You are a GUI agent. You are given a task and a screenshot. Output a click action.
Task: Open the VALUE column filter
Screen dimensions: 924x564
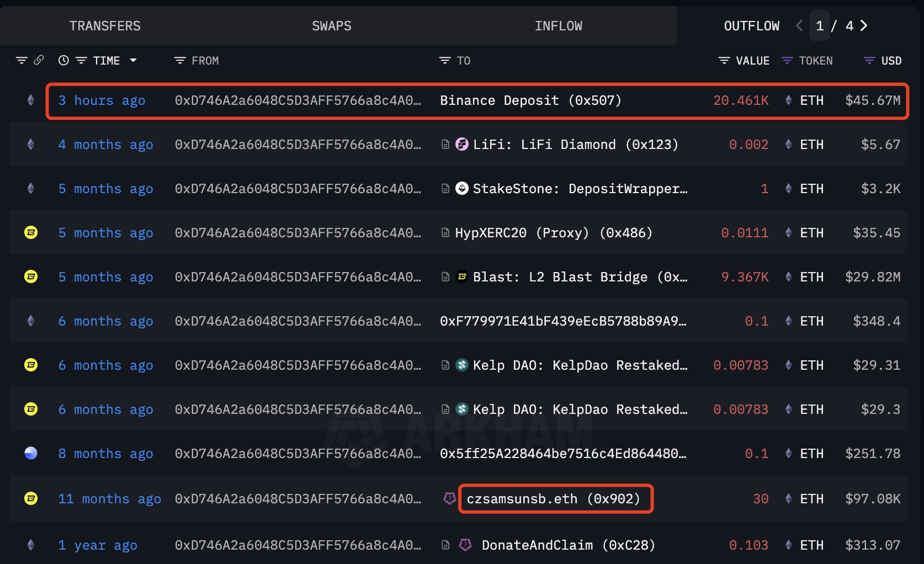pos(724,60)
